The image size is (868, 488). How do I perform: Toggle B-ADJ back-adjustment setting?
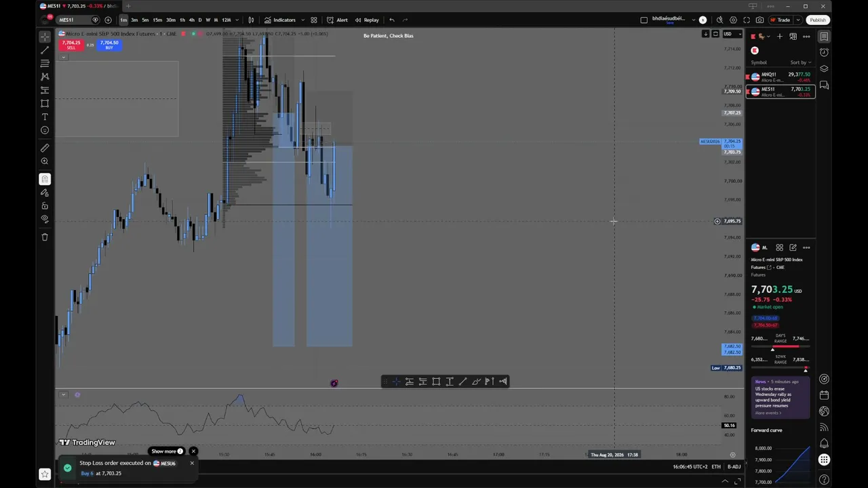coord(734,466)
